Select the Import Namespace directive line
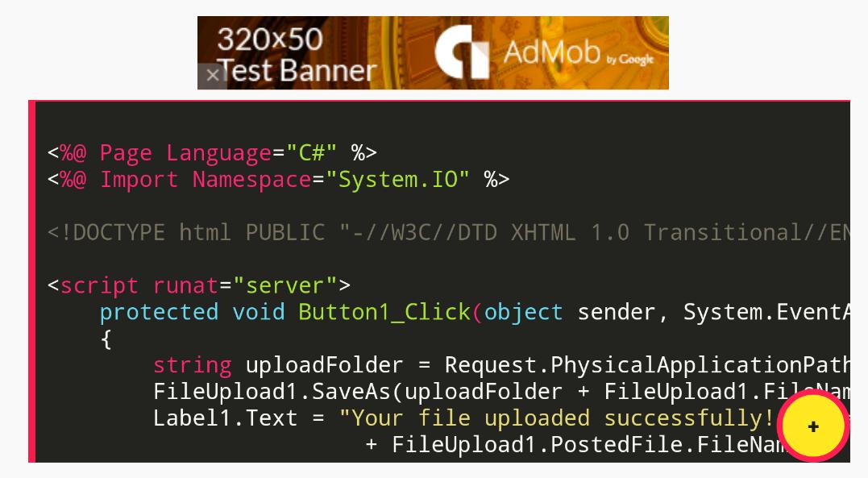868x478 pixels. point(278,180)
